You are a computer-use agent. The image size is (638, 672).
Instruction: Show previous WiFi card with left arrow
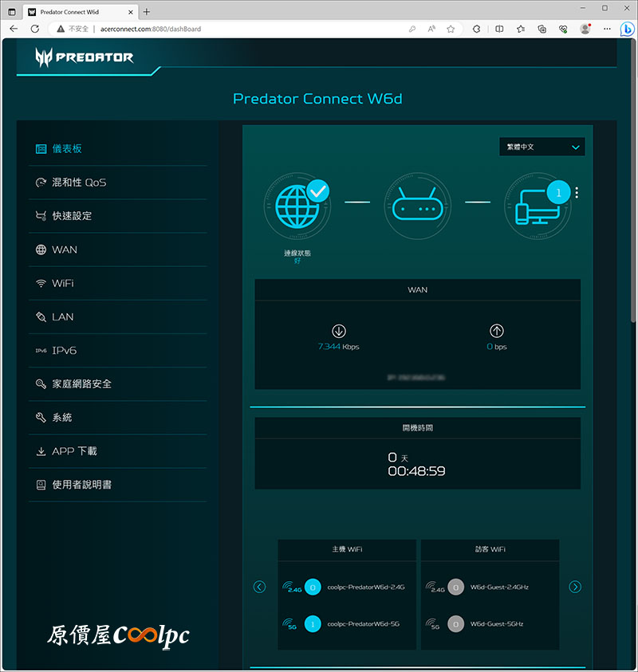pos(259,587)
